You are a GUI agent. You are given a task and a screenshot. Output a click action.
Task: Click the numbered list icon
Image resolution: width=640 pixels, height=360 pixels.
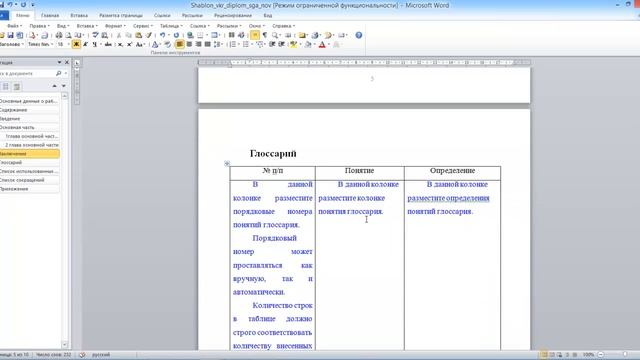coord(233,44)
